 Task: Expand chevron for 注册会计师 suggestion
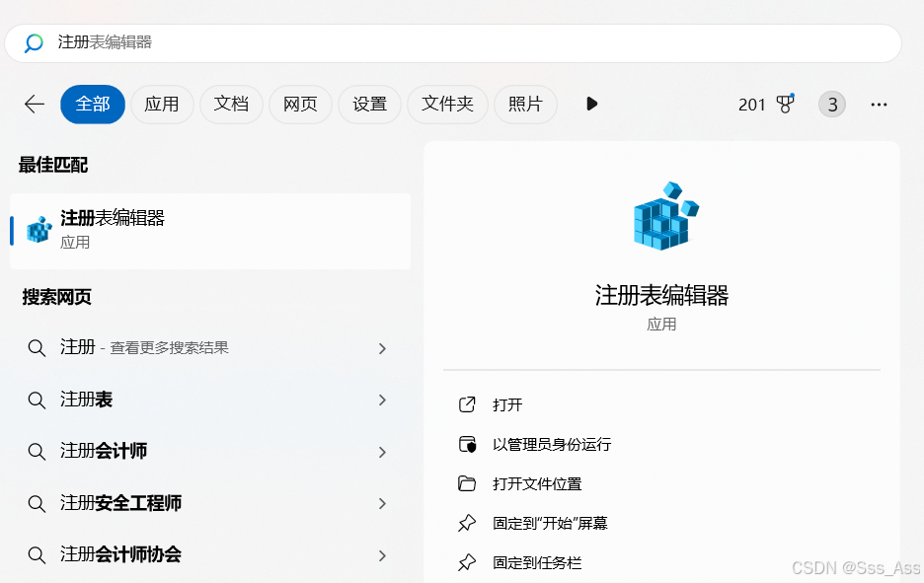pyautogui.click(x=382, y=452)
